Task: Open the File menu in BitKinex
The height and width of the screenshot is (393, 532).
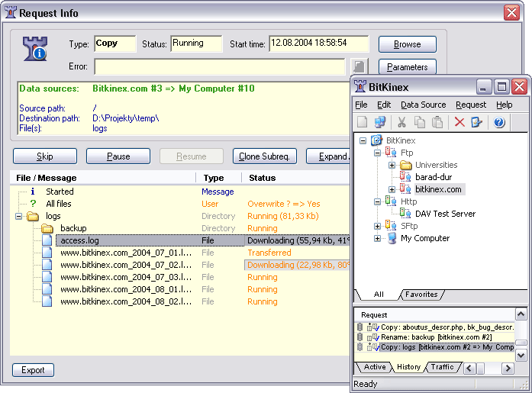Action: (361, 105)
